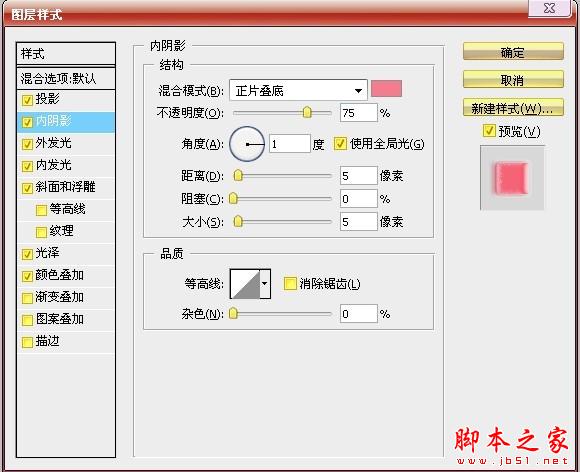Viewport: 580px width, 472px height.
Task: Click the 距离 pixel input field
Action: click(x=358, y=175)
